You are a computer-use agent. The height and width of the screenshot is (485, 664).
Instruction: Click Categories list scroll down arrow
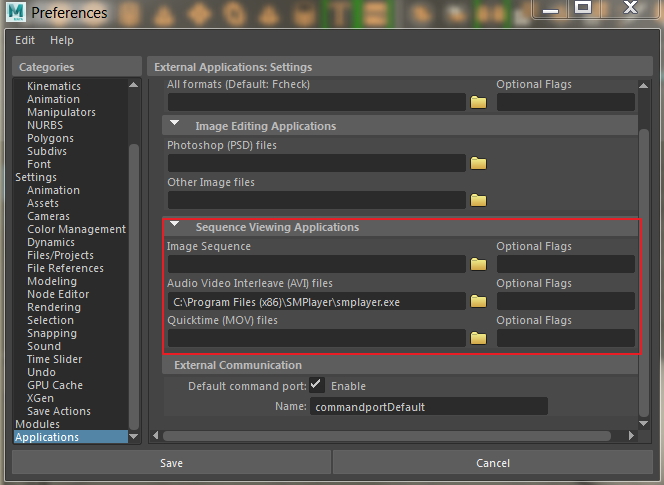coord(133,436)
